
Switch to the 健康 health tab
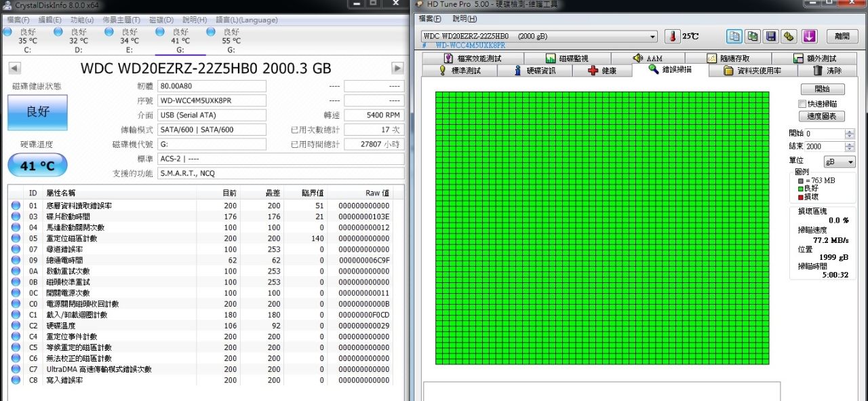(602, 71)
